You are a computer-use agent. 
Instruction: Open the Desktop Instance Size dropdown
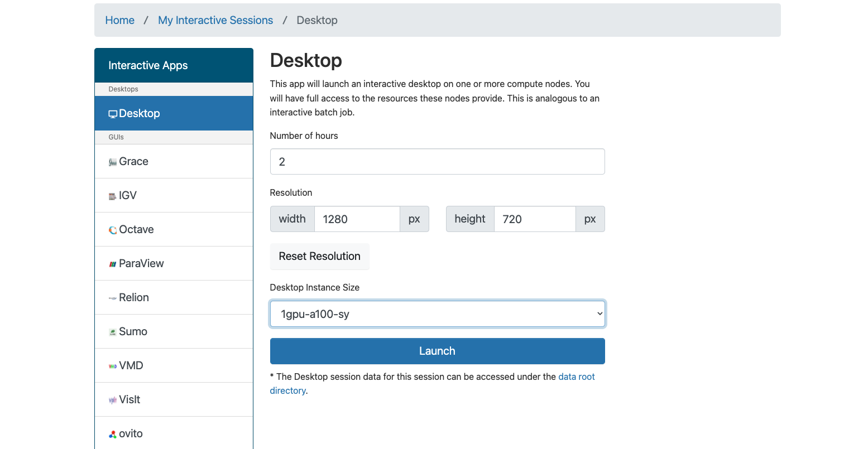click(x=437, y=314)
